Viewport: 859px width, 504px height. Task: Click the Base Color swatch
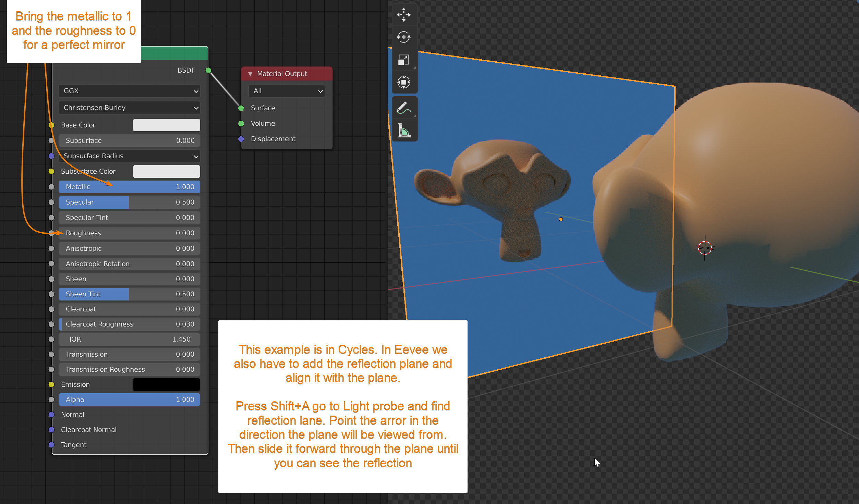click(166, 125)
